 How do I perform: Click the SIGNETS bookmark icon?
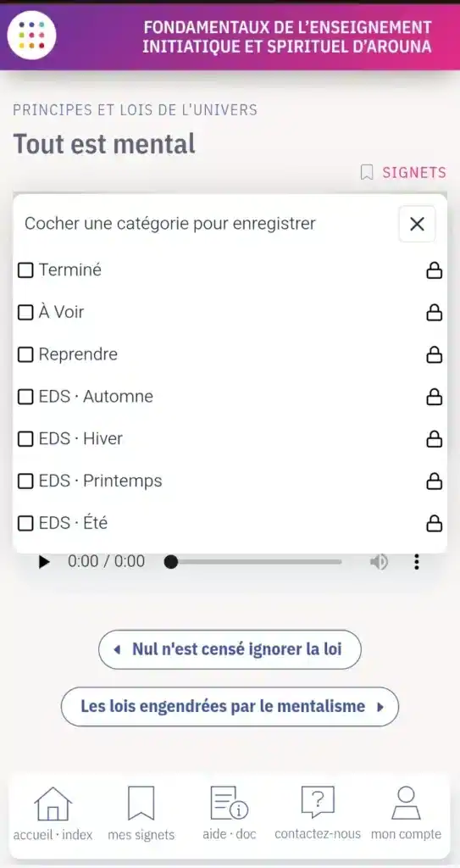(x=367, y=173)
